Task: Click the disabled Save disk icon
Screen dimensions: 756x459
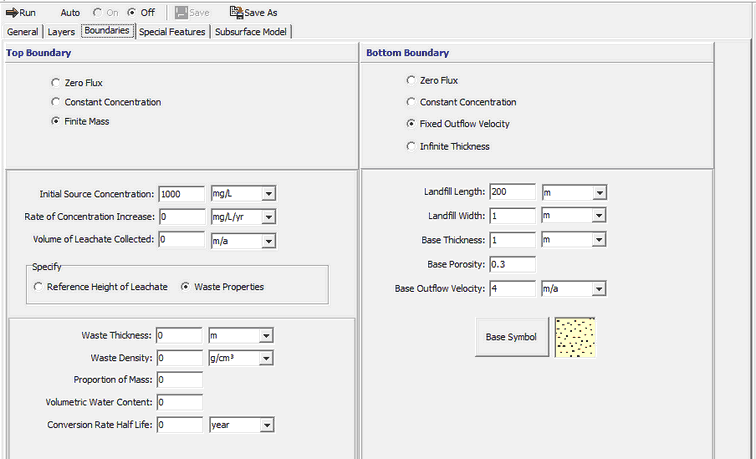Action: coord(181,13)
